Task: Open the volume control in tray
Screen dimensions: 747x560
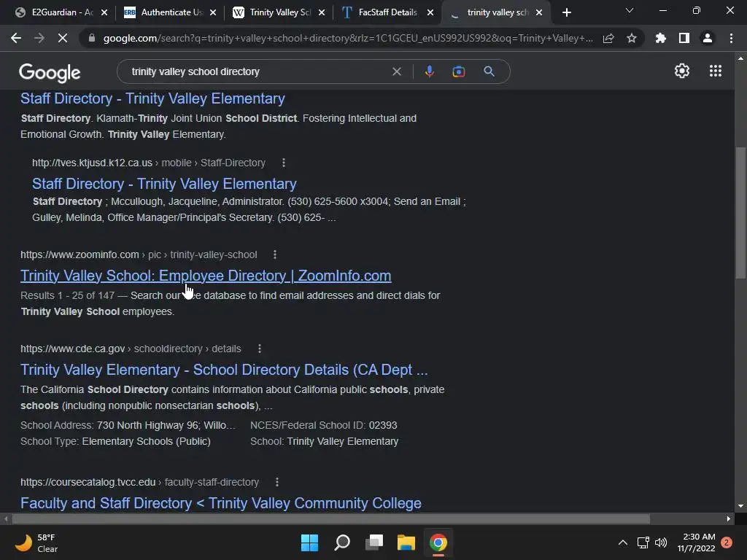Action: pyautogui.click(x=661, y=542)
